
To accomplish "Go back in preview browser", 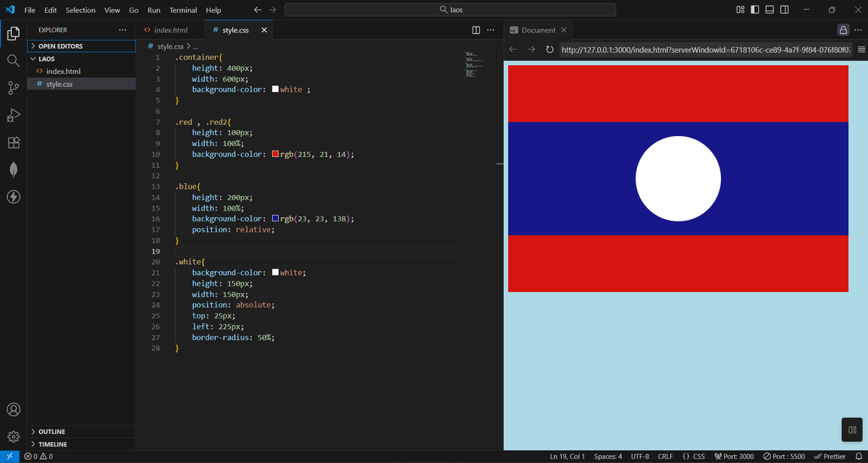I will pyautogui.click(x=513, y=50).
